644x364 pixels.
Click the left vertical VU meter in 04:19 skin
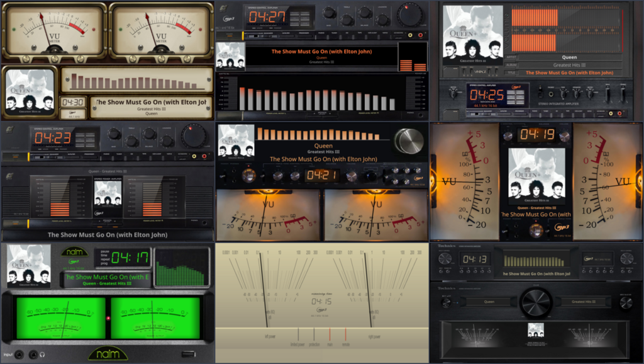pyautogui.click(x=465, y=182)
